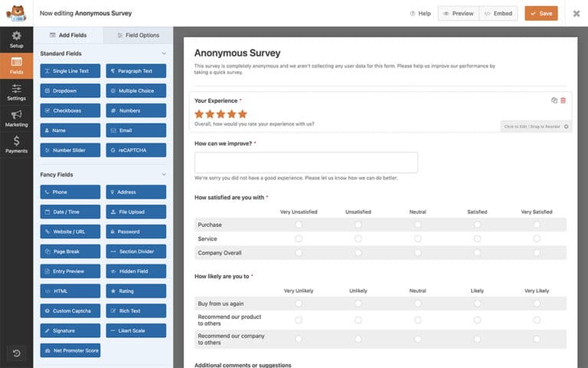Preview the Anonymous Survey form
The width and height of the screenshot is (588, 368).
pyautogui.click(x=459, y=14)
